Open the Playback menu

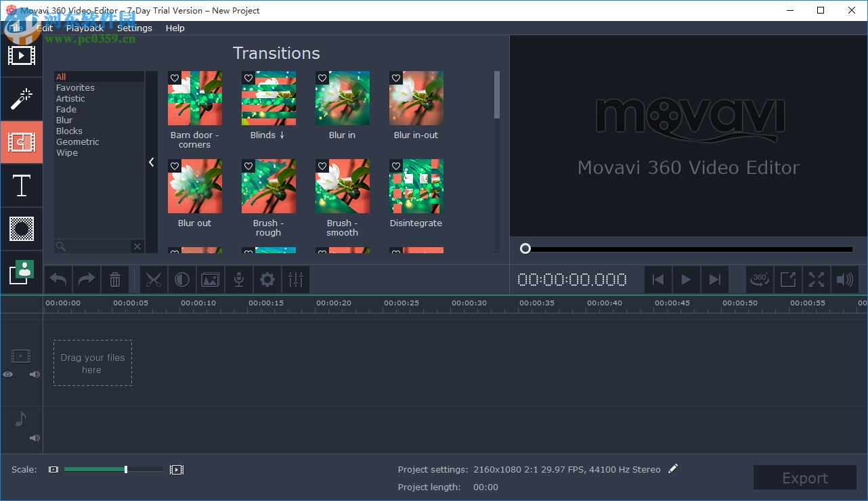pos(84,28)
